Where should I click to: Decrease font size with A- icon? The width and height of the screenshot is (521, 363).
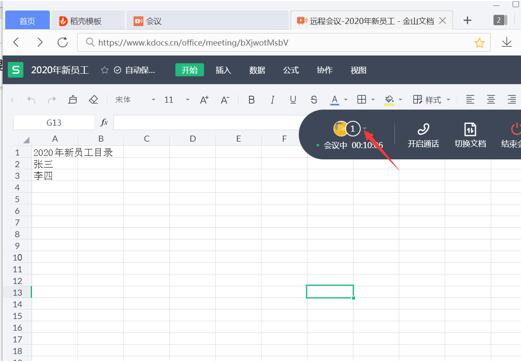point(225,100)
